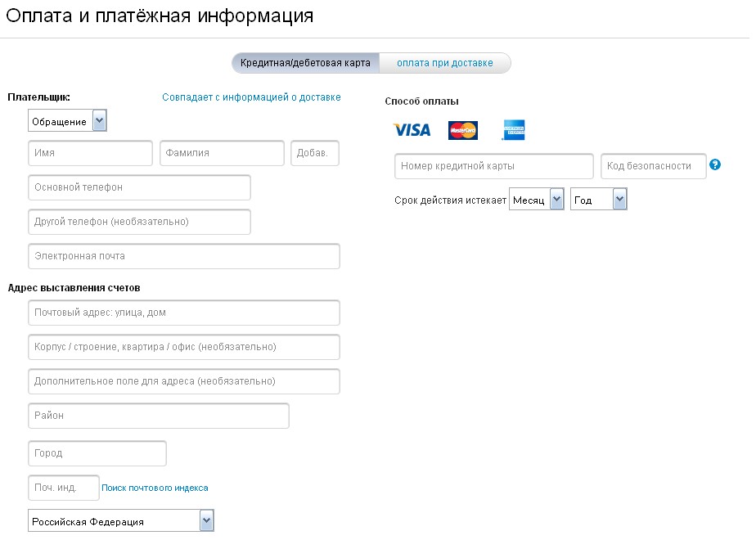Open the Поиск почтового индекса link
The height and width of the screenshot is (540, 756).
tap(155, 488)
